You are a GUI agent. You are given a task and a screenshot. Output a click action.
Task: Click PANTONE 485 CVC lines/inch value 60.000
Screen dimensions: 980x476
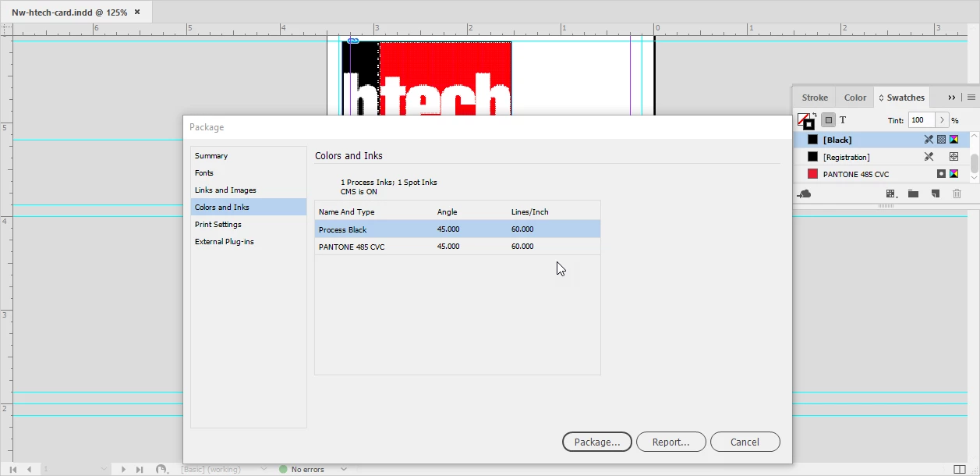pos(522,246)
